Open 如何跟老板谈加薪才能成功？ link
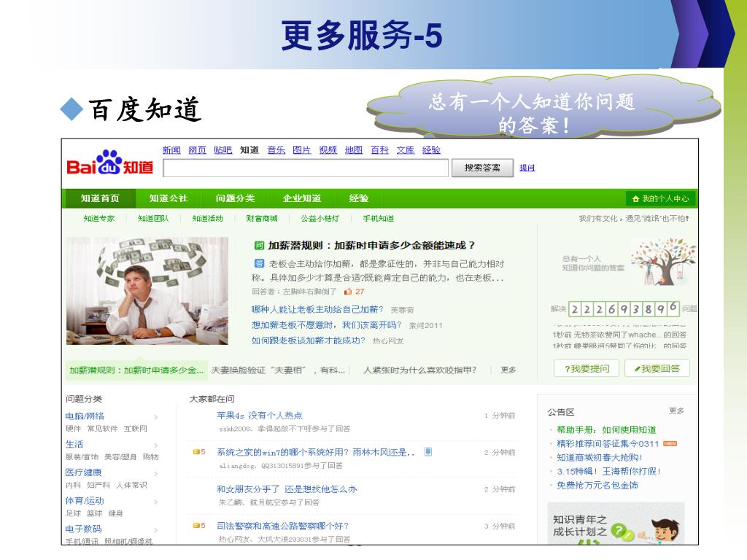The image size is (747, 560). pyautogui.click(x=309, y=341)
